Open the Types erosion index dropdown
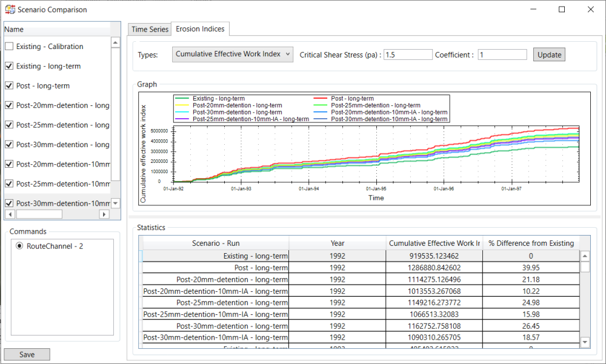This screenshot has height=364, width=606. click(x=233, y=55)
